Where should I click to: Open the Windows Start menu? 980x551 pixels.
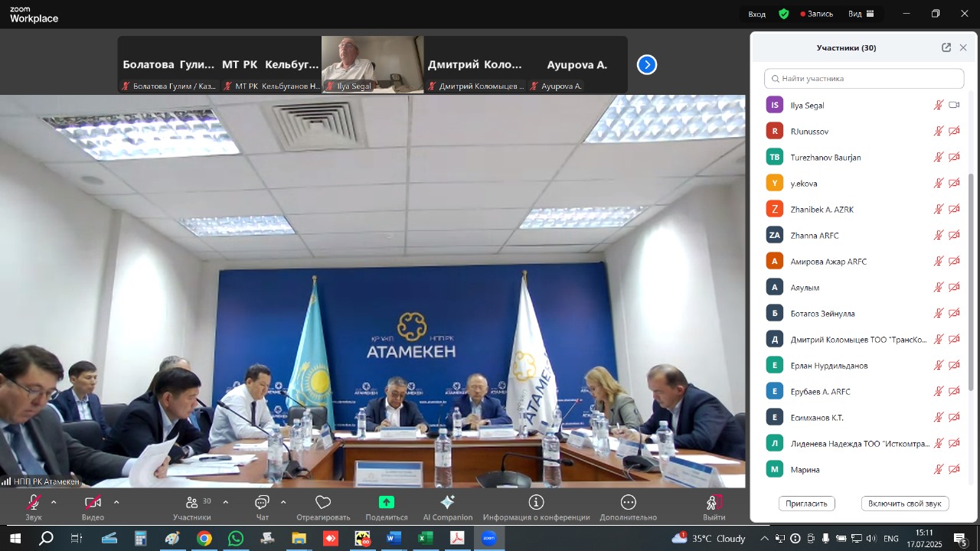[x=15, y=539]
